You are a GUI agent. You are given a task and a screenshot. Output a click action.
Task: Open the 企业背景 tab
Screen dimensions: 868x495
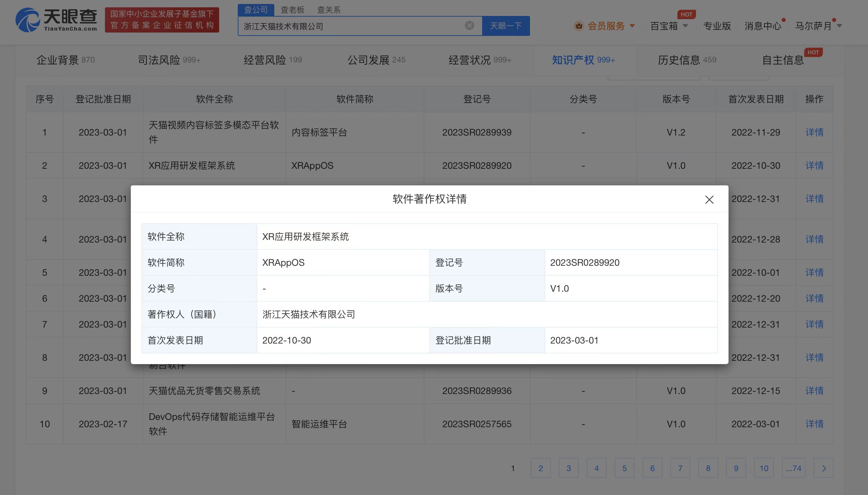65,60
